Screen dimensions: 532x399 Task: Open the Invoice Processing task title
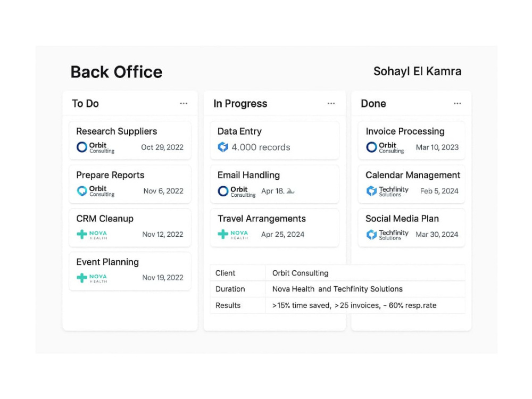click(405, 131)
